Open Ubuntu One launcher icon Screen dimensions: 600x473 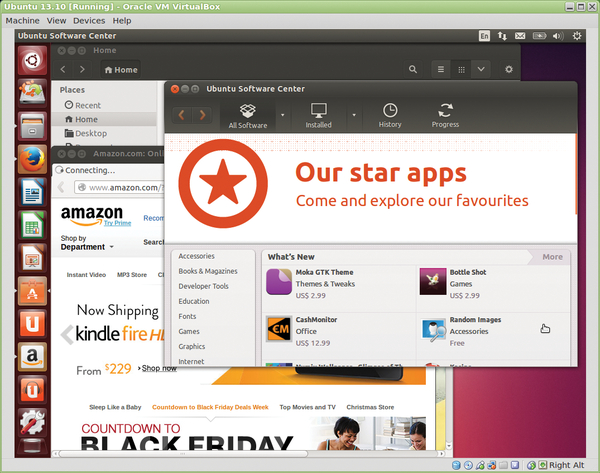click(x=33, y=324)
